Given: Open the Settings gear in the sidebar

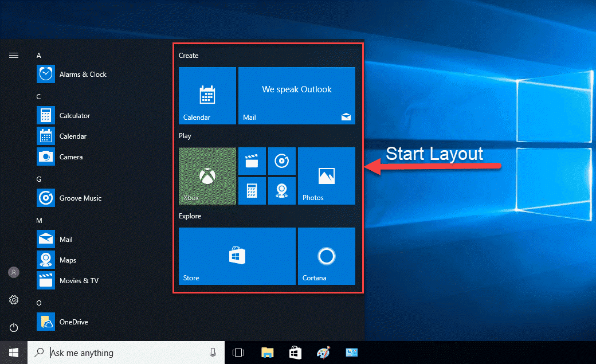Looking at the screenshot, I should (13, 300).
